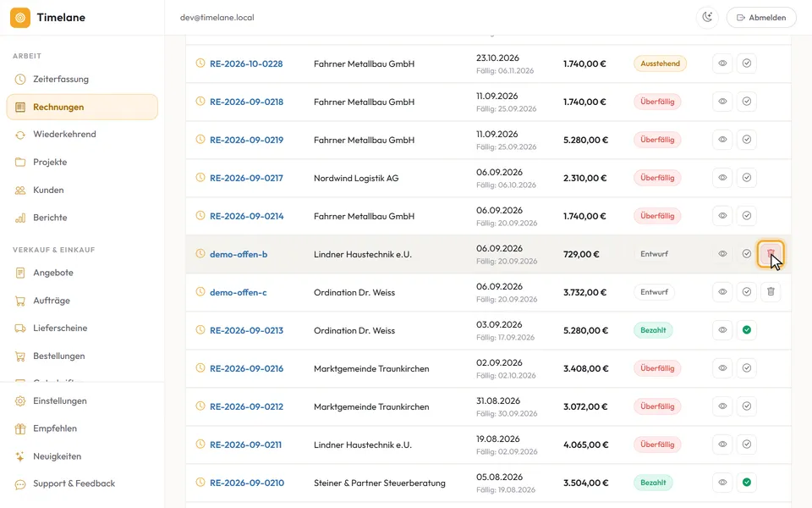This screenshot has height=508, width=812.
Task: View invoice RE-2026-10-0228 via eye icon
Action: (x=722, y=63)
